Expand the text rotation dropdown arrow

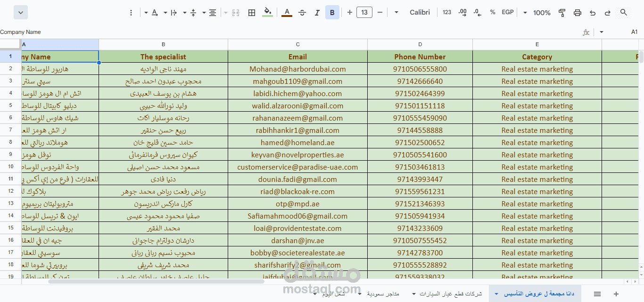(x=146, y=13)
